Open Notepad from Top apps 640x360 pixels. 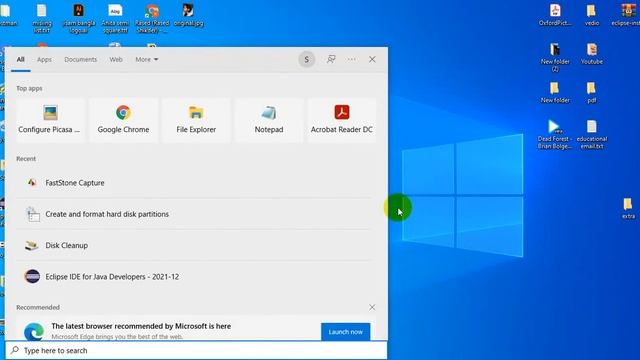(269, 120)
